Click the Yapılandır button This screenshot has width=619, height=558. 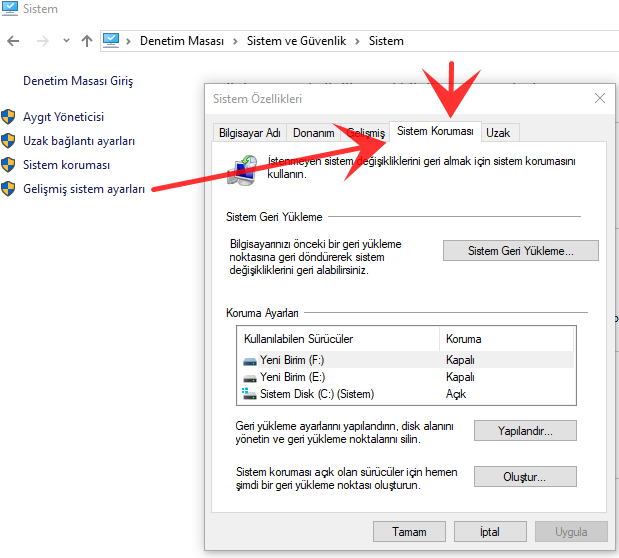(x=525, y=430)
